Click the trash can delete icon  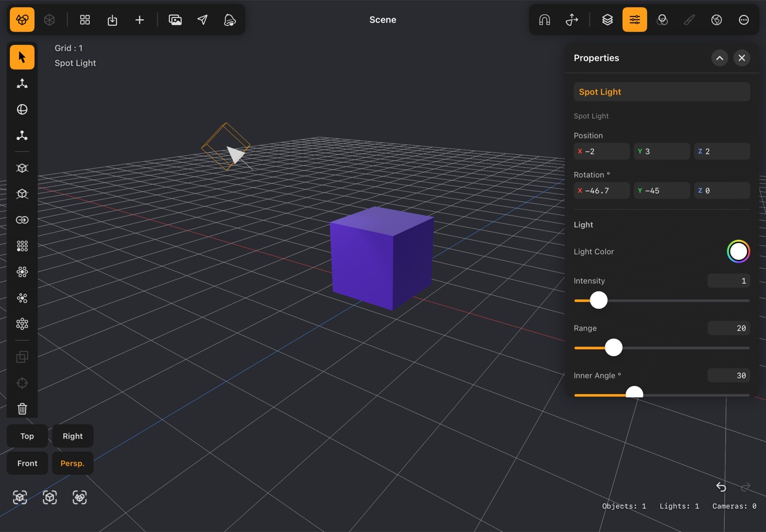pos(22,409)
